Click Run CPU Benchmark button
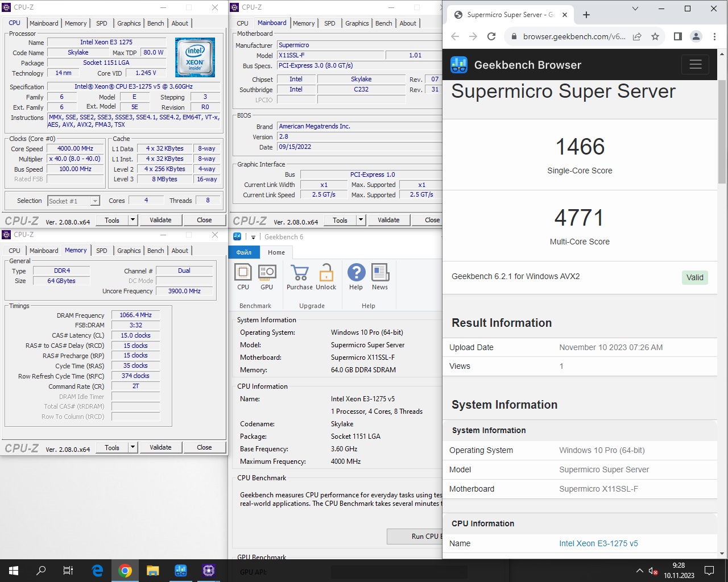 pos(415,536)
